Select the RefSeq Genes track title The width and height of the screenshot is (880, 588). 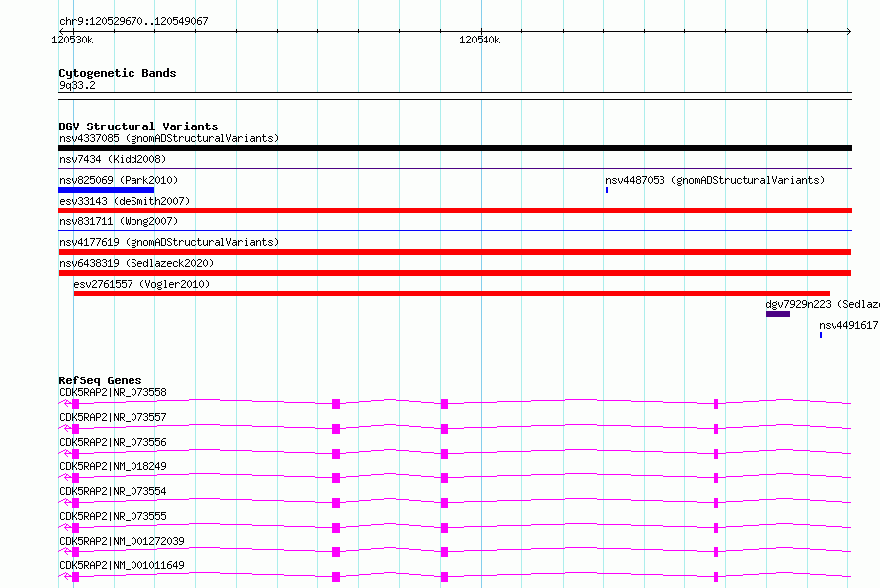click(100, 380)
